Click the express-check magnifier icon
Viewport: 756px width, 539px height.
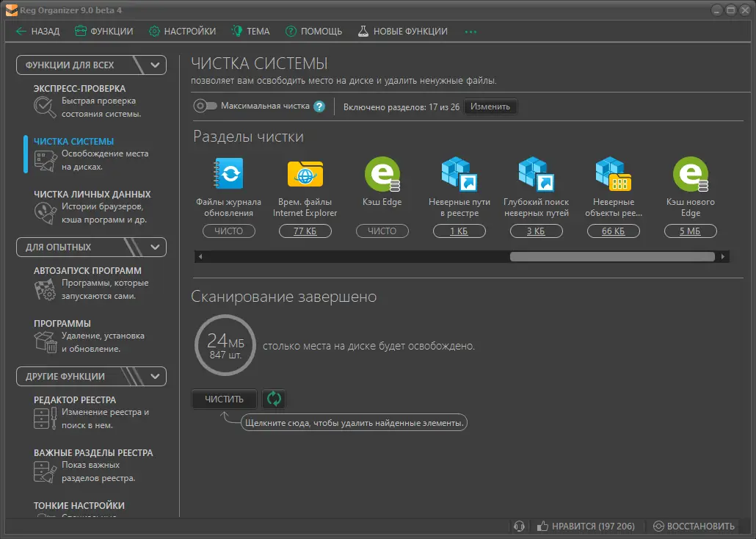[45, 107]
